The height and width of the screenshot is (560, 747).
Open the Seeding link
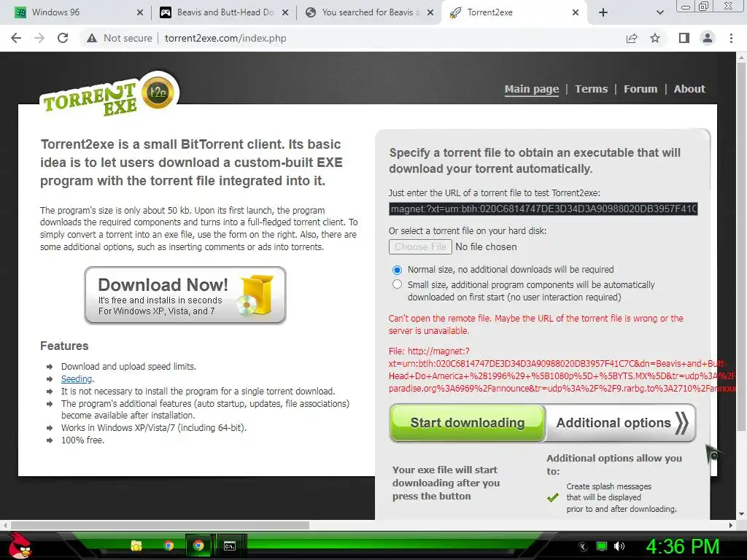(x=77, y=379)
